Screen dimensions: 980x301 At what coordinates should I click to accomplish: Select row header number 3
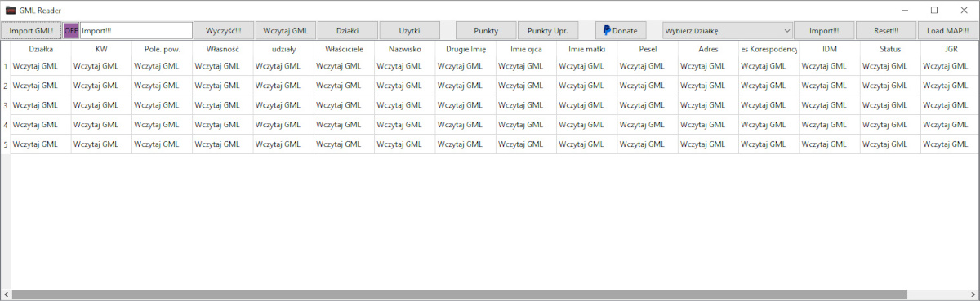tap(5, 105)
